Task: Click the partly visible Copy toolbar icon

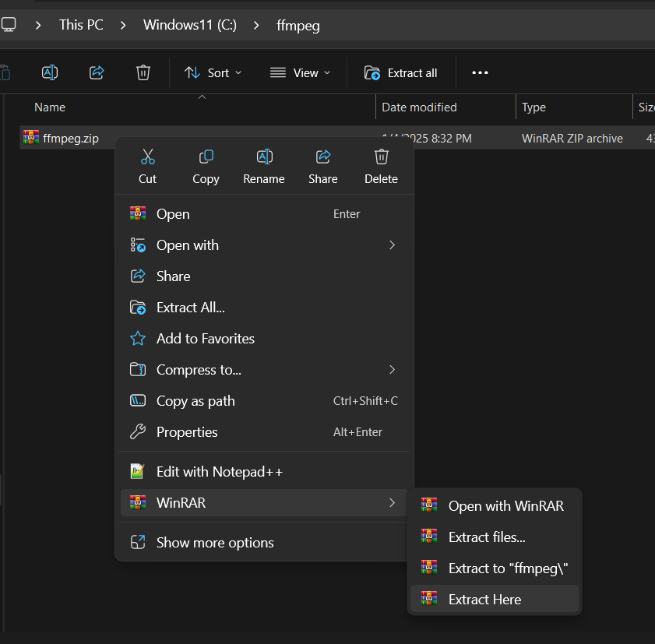Action: (5, 72)
